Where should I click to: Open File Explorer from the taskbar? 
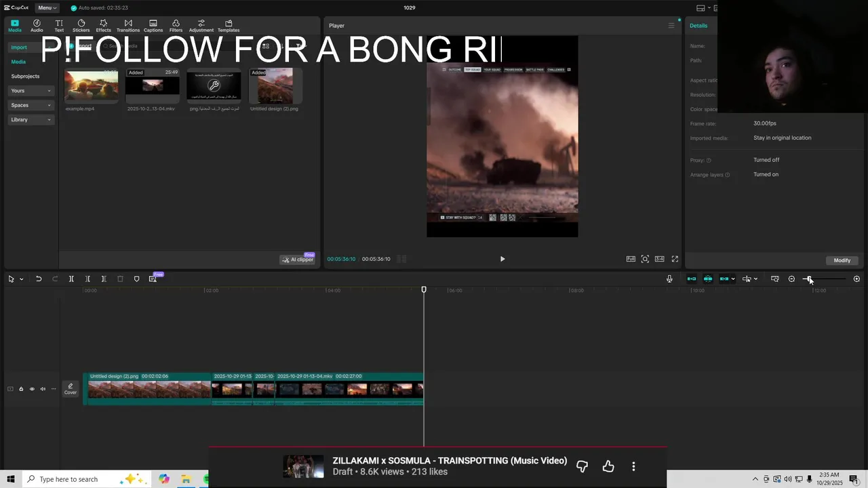tap(186, 479)
